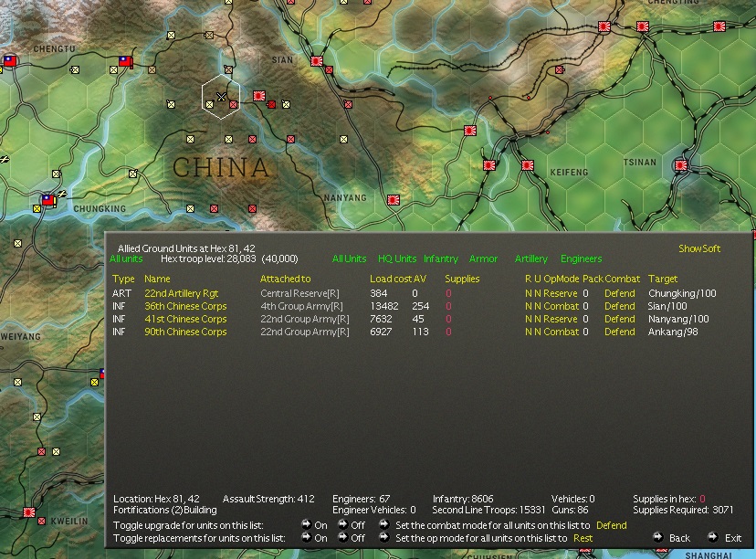Click the Off arrow for toggle replacements

[x=342, y=537]
